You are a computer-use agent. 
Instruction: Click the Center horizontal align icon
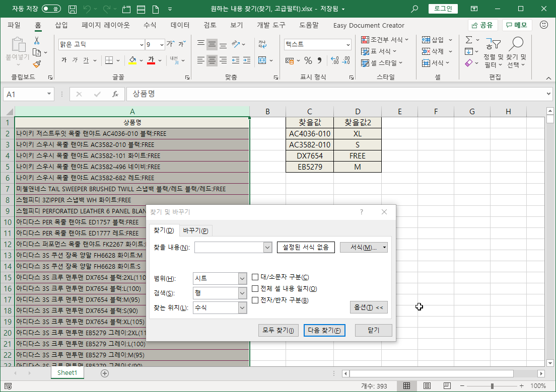(212, 60)
